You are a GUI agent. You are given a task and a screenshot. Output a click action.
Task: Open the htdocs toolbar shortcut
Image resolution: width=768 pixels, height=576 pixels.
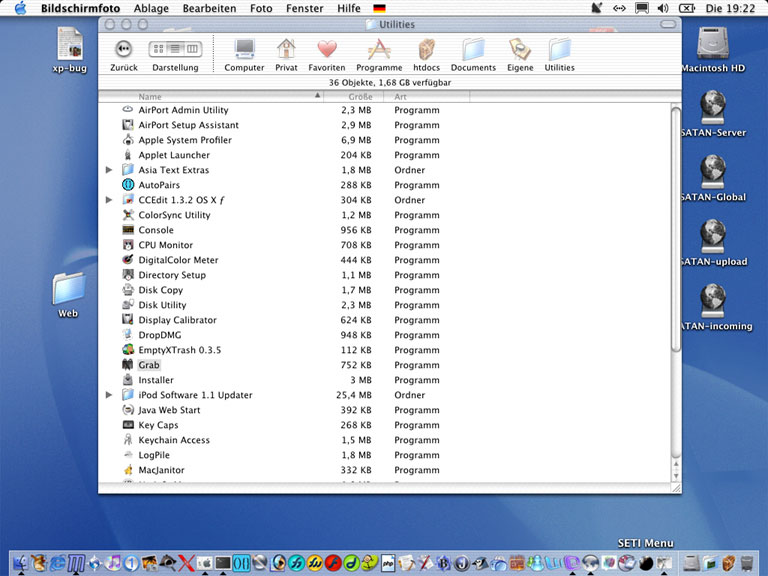[426, 55]
